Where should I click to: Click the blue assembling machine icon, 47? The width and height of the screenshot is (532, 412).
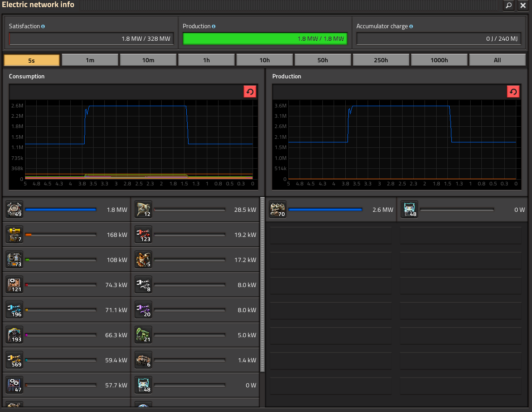pos(15,385)
